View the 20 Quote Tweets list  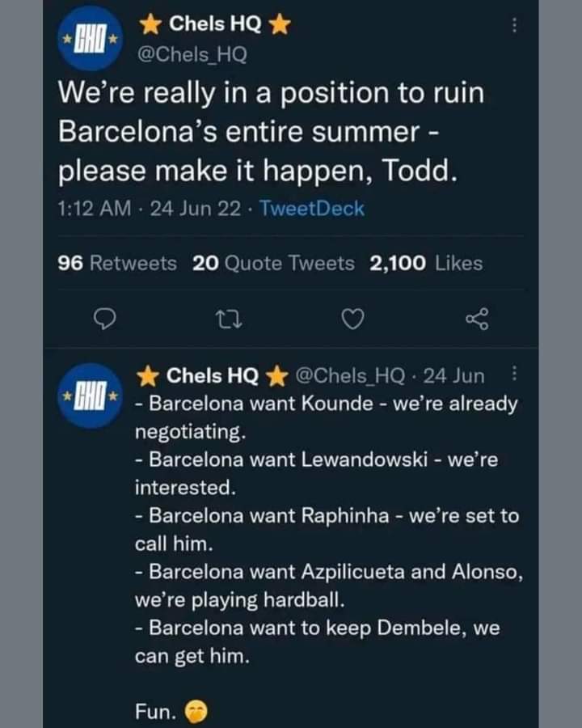[274, 263]
